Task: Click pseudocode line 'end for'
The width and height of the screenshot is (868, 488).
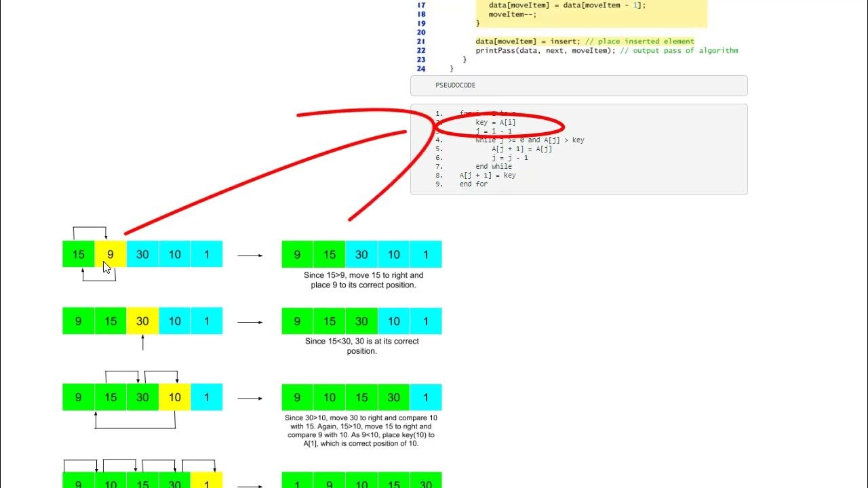Action: [x=473, y=184]
